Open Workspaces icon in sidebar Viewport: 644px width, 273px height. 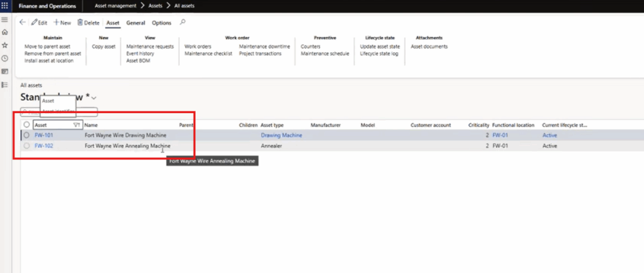5,71
